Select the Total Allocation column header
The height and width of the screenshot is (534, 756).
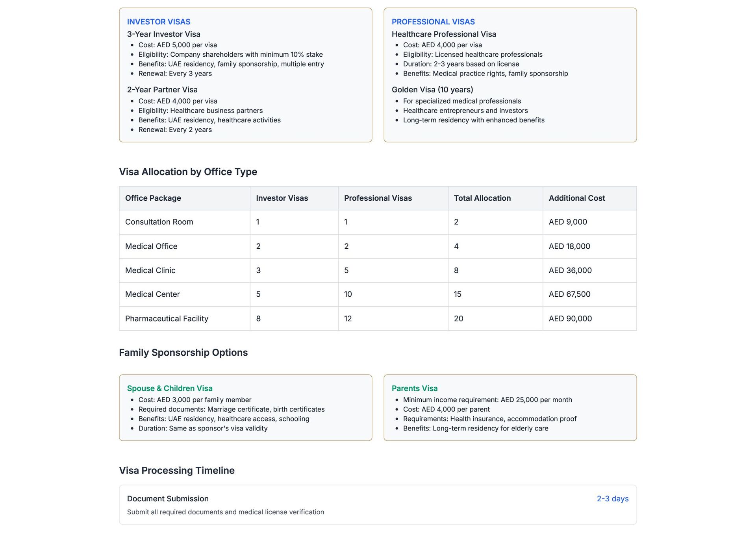(482, 198)
